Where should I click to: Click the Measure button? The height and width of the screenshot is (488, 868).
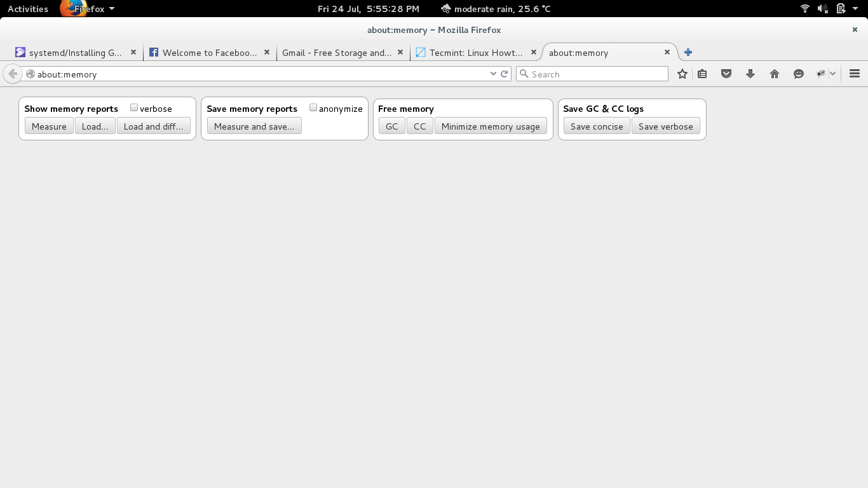tap(49, 126)
